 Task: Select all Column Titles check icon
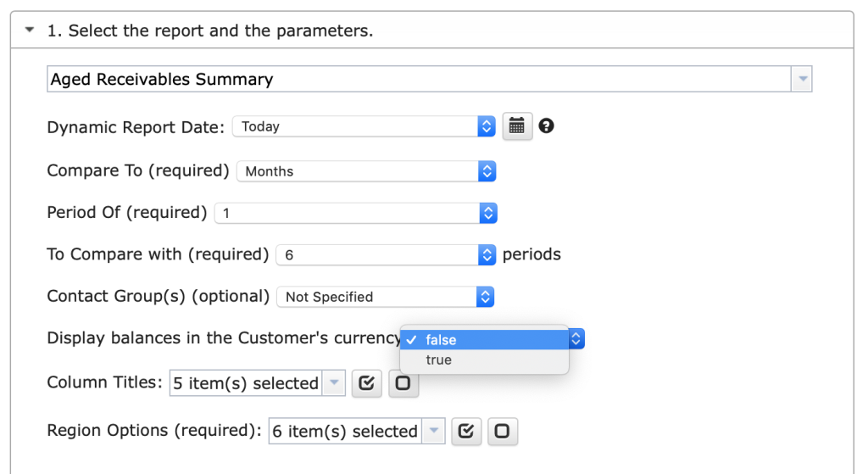point(366,383)
